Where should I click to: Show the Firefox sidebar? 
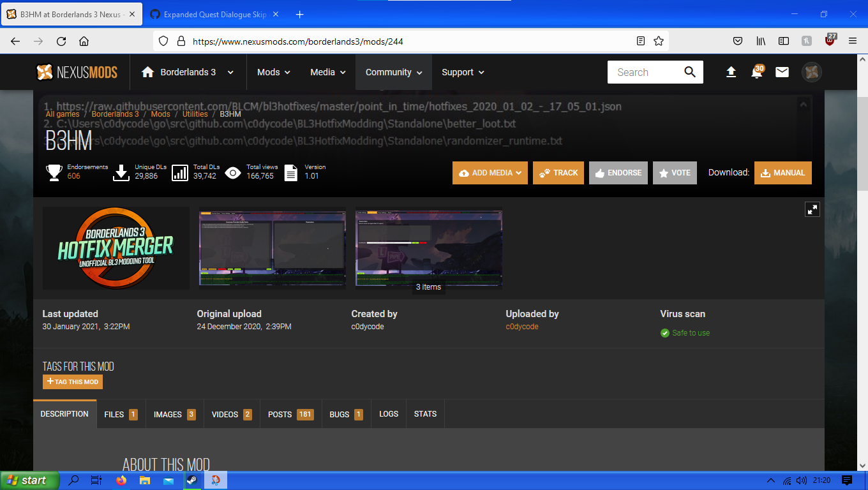[784, 41]
